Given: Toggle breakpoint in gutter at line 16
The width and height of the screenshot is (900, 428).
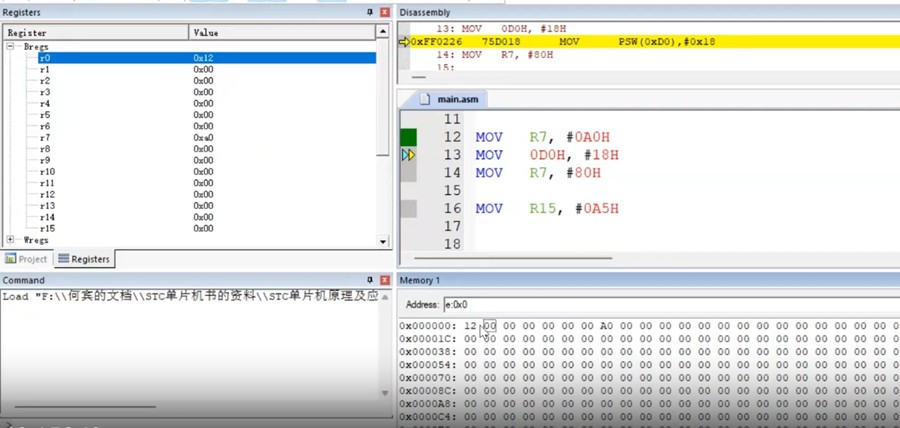Looking at the screenshot, I should tap(408, 208).
